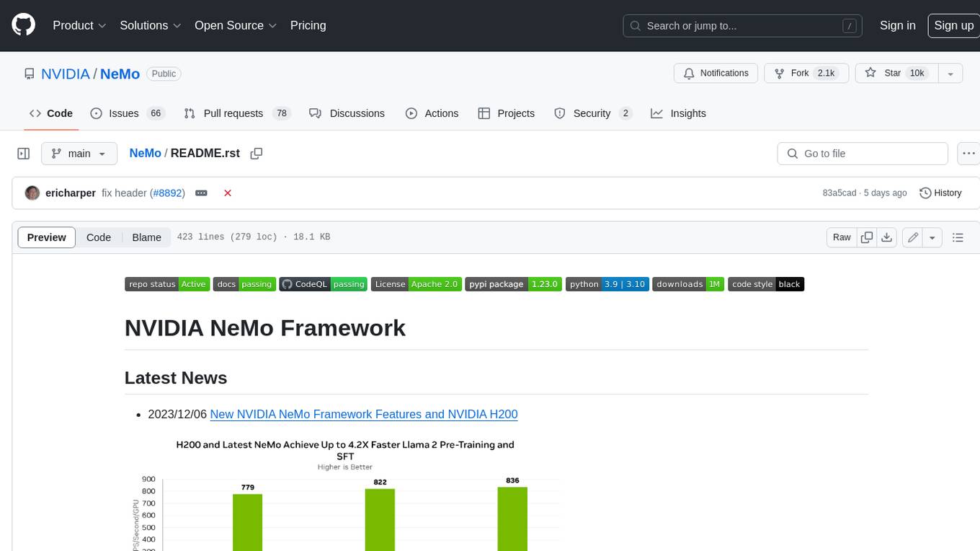
Task: Click the Sign up button
Action: click(x=953, y=25)
